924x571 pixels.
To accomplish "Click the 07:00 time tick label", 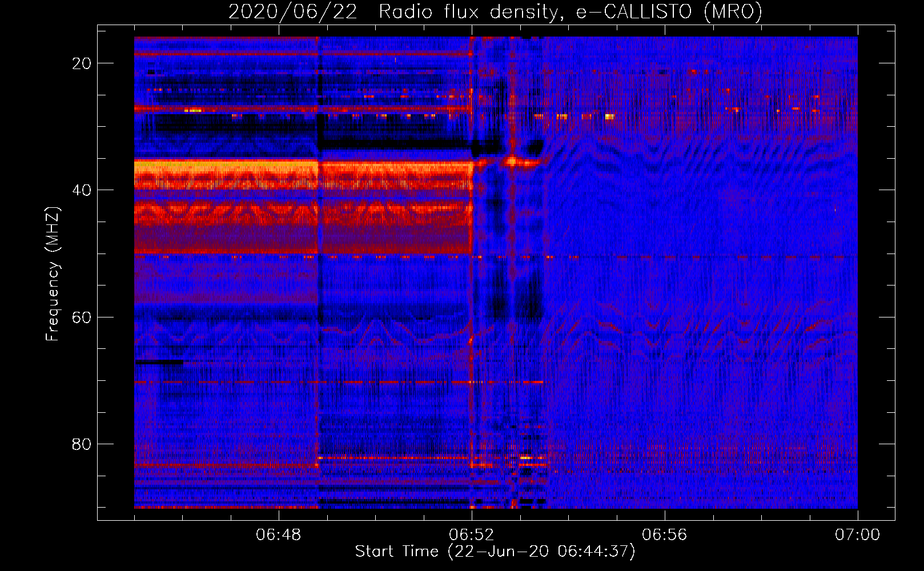I will (x=858, y=535).
